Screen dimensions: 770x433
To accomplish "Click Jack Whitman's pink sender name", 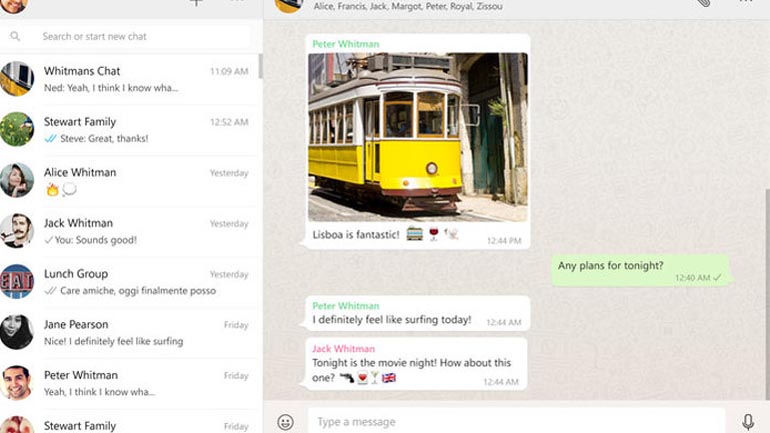I will pos(343,349).
